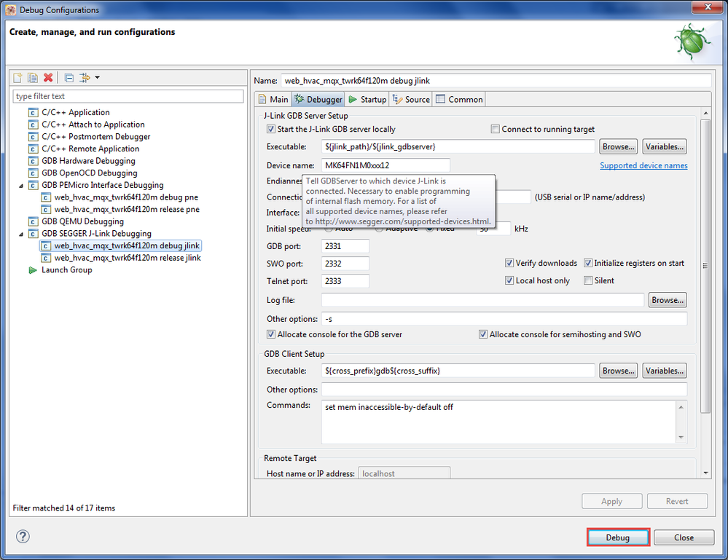Click the Device name field
The image size is (728, 560).
[385, 165]
